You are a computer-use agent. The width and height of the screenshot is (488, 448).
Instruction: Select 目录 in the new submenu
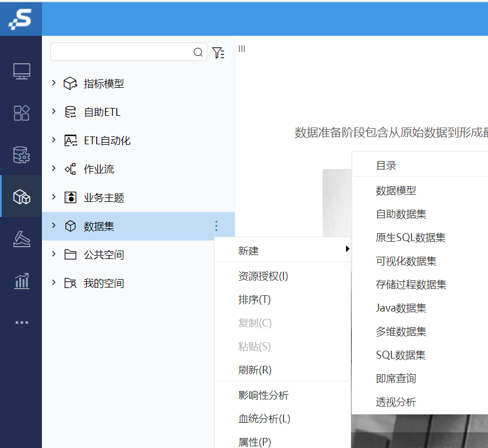pyautogui.click(x=386, y=166)
